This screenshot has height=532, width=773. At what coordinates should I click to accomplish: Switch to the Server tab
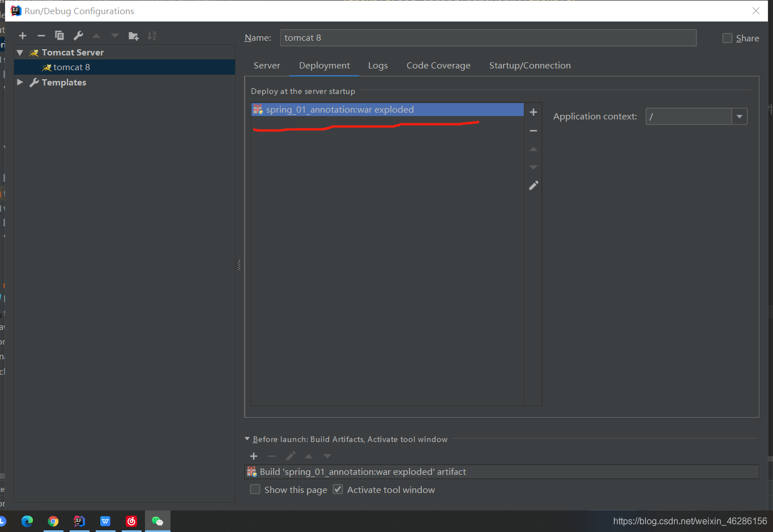267,66
